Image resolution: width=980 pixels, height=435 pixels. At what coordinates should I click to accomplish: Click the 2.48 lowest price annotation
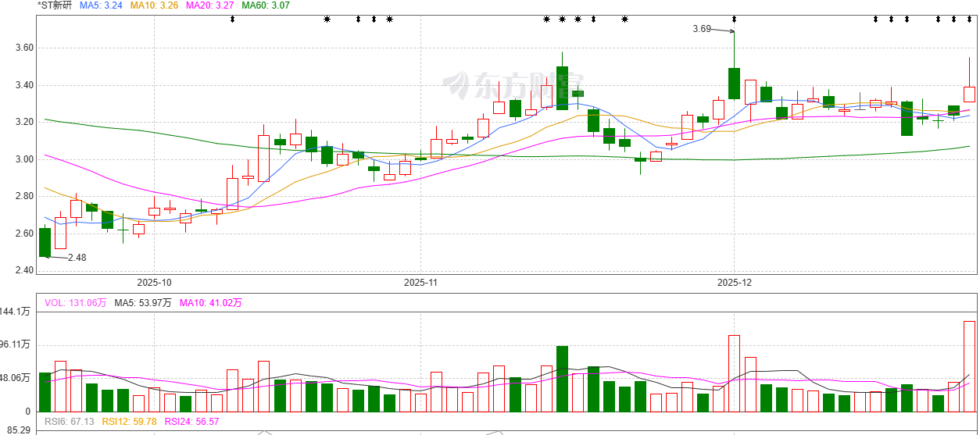click(x=77, y=258)
